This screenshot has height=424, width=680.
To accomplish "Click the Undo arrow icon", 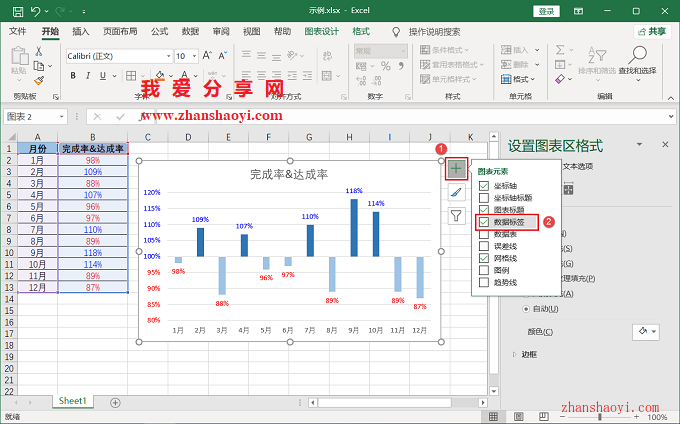I will click(x=35, y=11).
